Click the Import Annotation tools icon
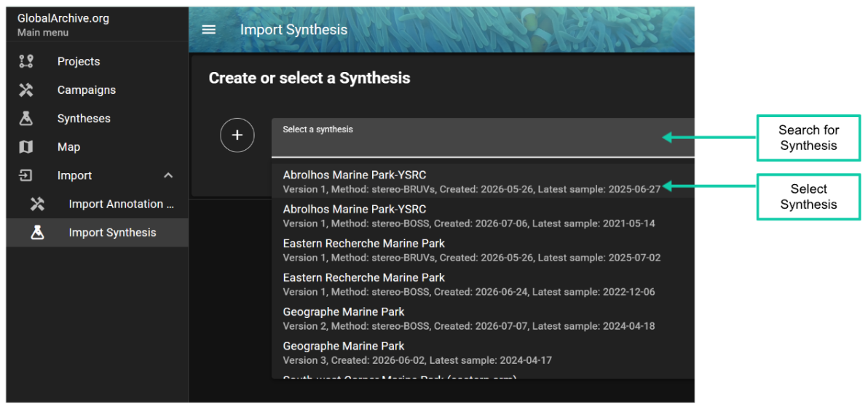Screen dimensions: 868x409 (37, 204)
